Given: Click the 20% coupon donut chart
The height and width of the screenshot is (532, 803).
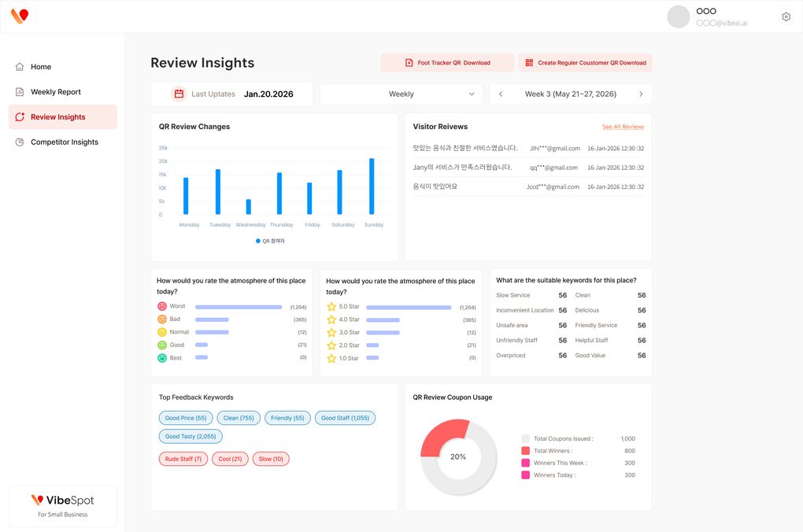Looking at the screenshot, I should point(458,456).
